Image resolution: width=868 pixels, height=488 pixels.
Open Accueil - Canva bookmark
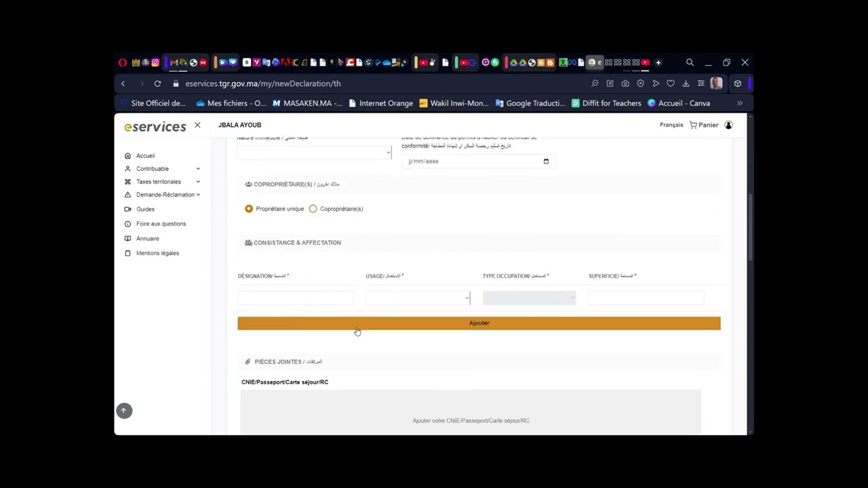coord(679,103)
